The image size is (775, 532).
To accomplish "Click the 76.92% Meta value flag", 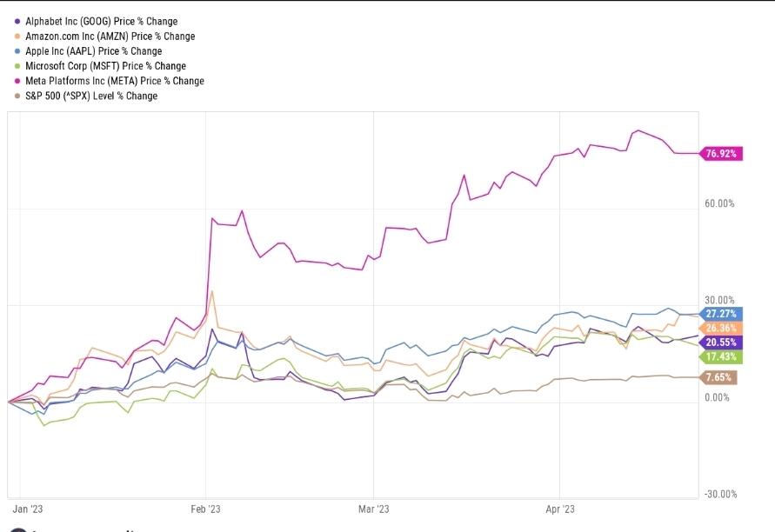I will pyautogui.click(x=721, y=154).
